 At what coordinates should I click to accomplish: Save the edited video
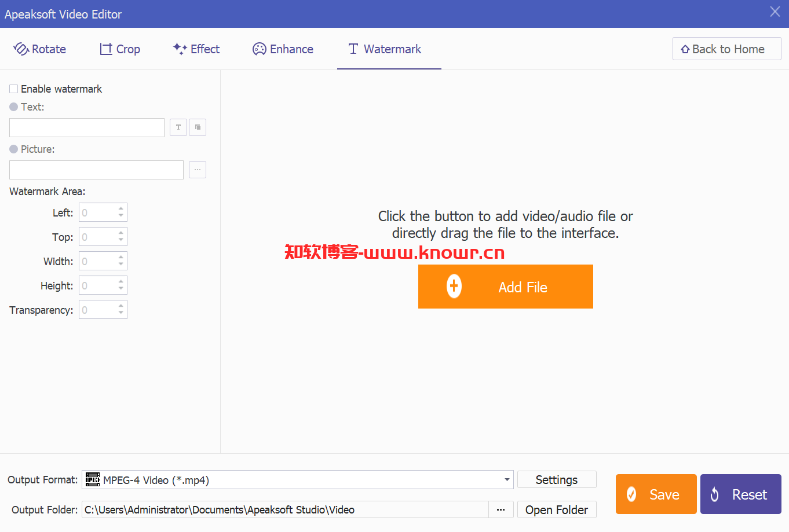click(656, 494)
